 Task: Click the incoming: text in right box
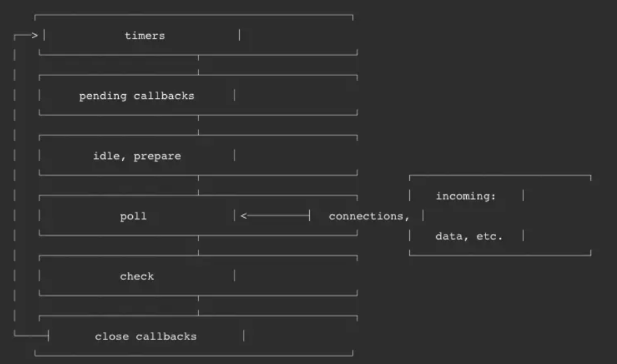[x=466, y=196]
